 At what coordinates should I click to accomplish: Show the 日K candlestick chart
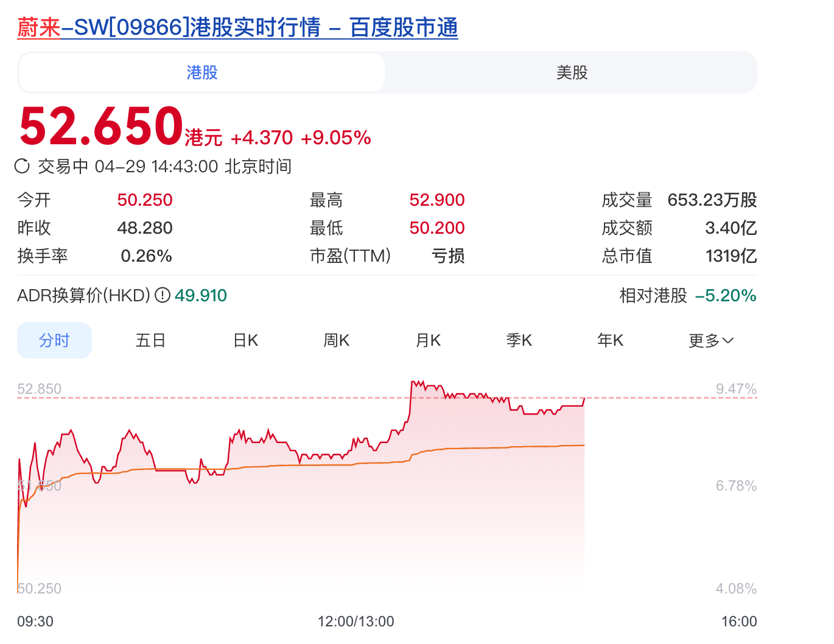coord(246,341)
